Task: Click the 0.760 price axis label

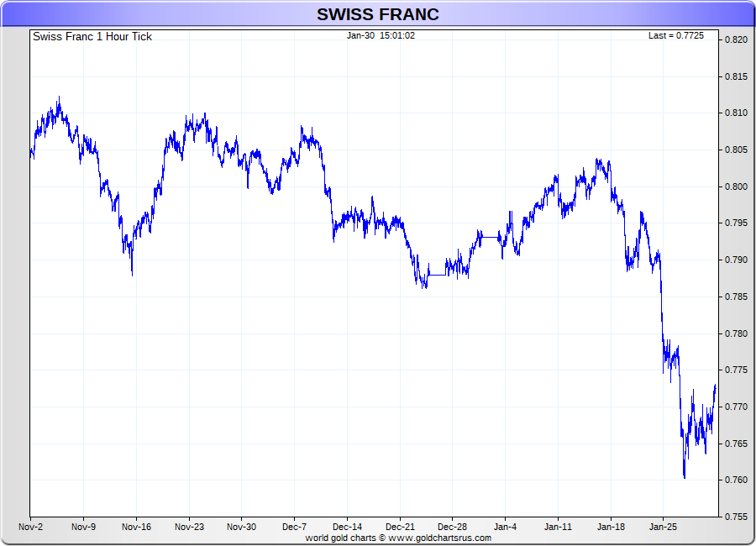Action: tap(736, 480)
